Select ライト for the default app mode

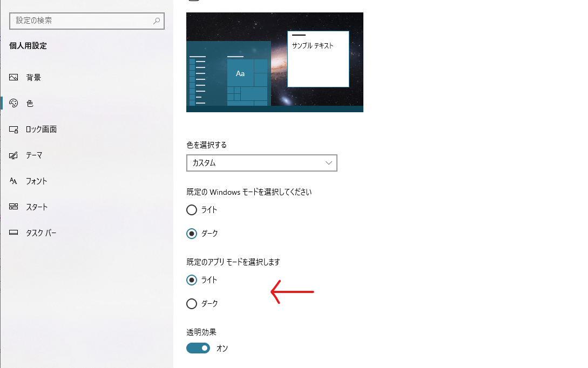192,280
